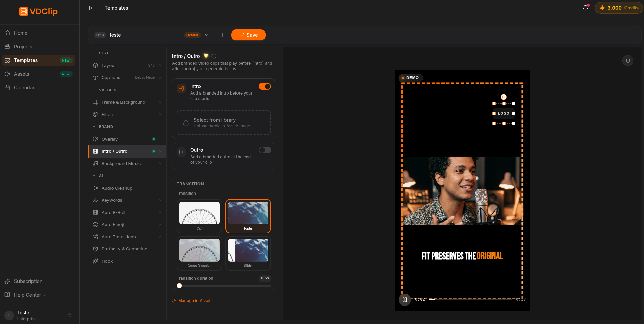Expand the Layout row chevron

pos(160,65)
